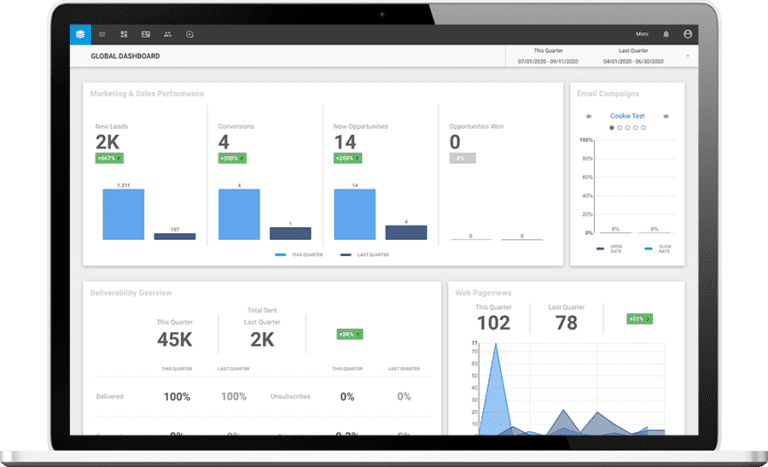768x467 pixels.
Task: Open the notifications bell icon
Action: click(x=666, y=34)
